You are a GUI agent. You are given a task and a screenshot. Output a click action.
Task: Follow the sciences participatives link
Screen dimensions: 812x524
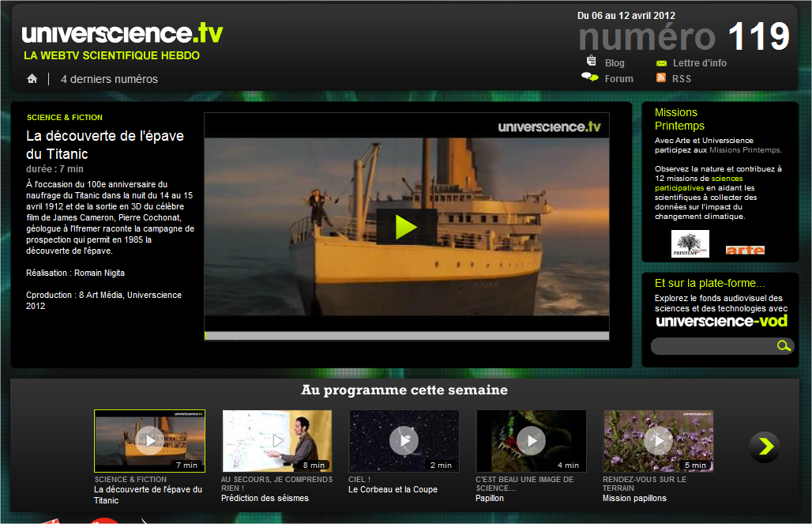[x=698, y=183]
